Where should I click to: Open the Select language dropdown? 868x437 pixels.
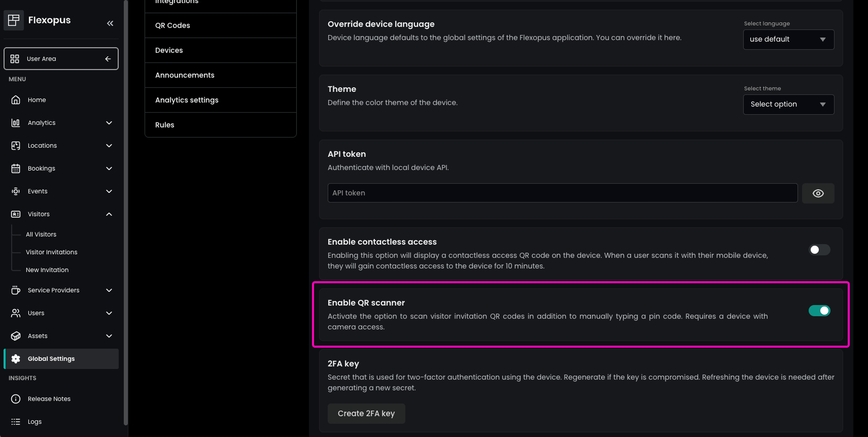pos(788,40)
